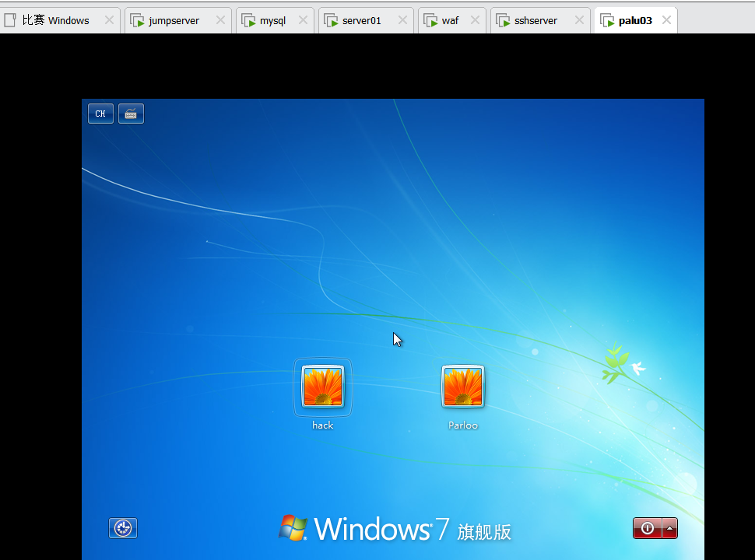The image size is (755, 560).
Task: Open the mysql VM tab
Action: pyautogui.click(x=272, y=20)
